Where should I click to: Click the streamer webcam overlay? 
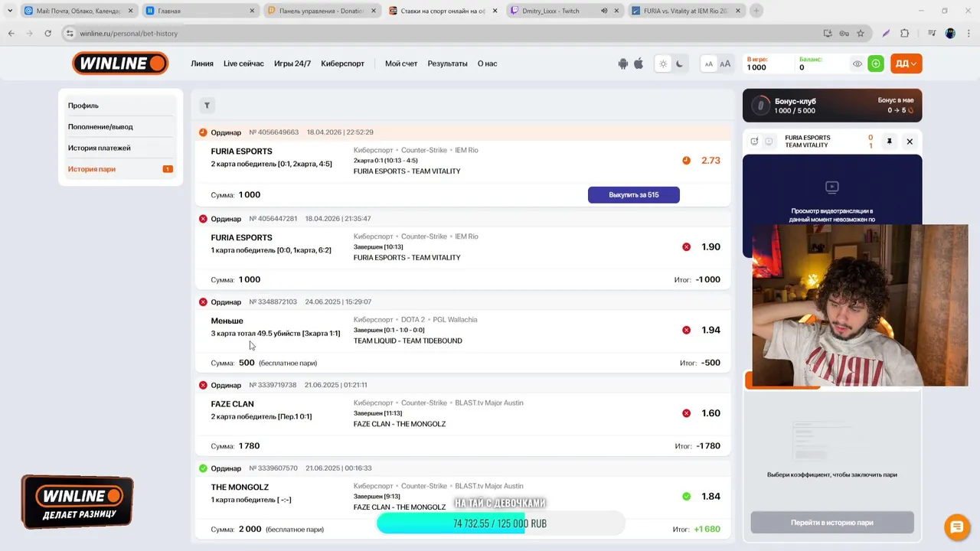click(x=860, y=305)
